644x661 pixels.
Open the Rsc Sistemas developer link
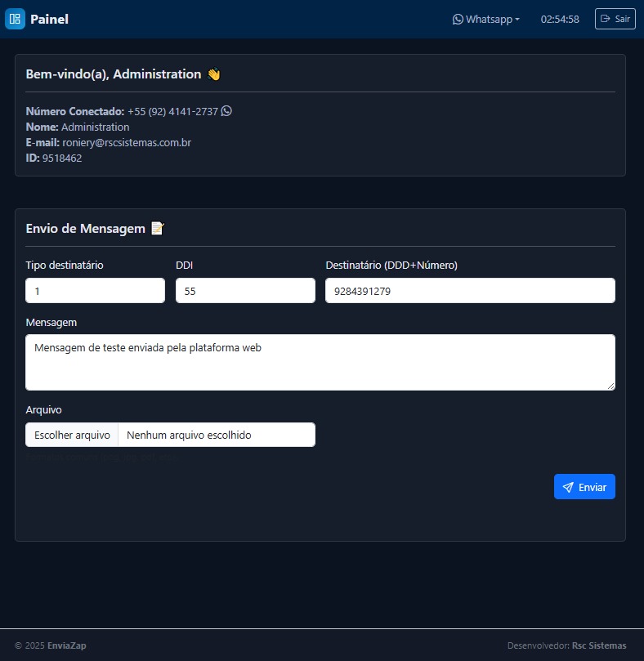pos(599,645)
